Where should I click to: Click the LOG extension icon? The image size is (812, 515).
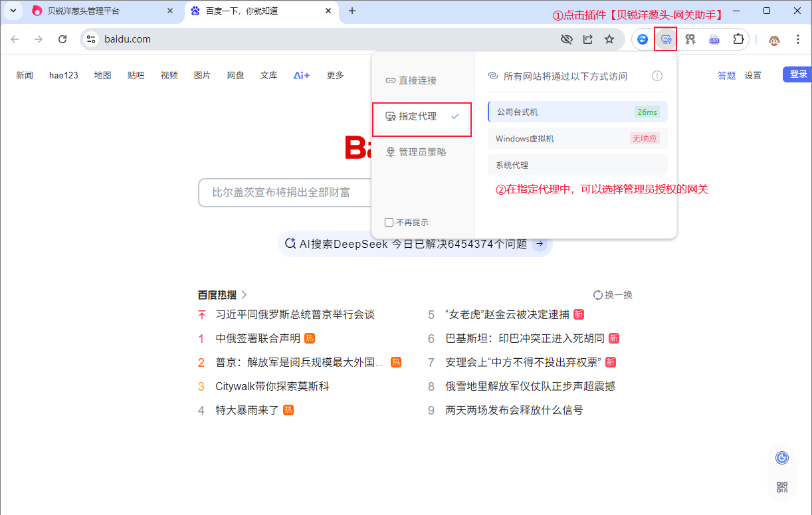(x=714, y=39)
